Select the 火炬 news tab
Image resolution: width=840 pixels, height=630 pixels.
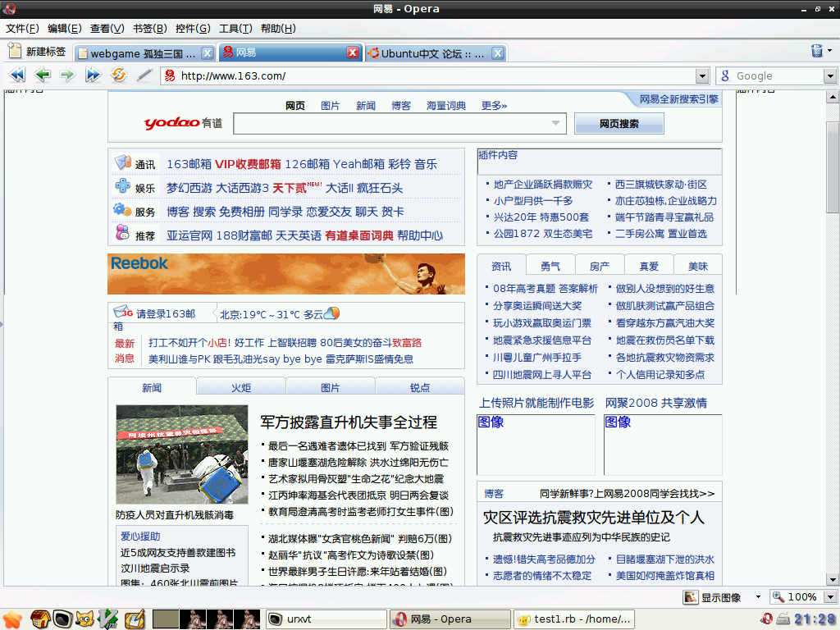coord(241,387)
